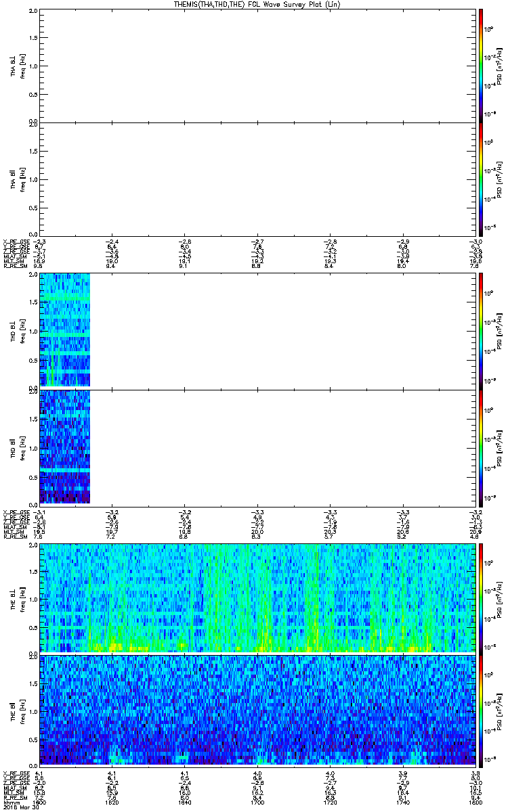Click inside the THA B⊥ empty spectrogram panel
The image size is (508, 812).
pyautogui.click(x=257, y=65)
